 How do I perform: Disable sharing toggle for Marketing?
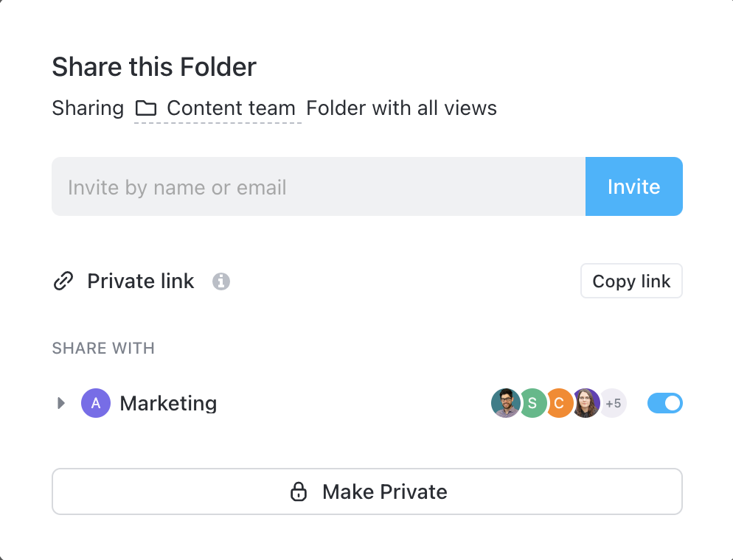[665, 403]
